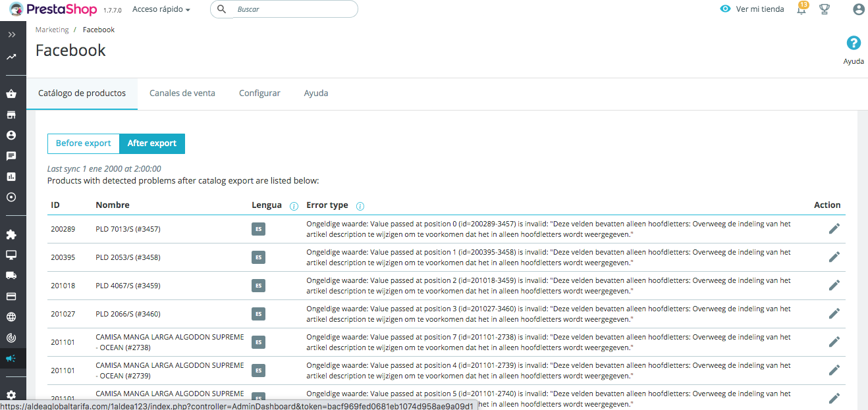
Task: Open the spiral icon above the megaphone in sidebar
Action: [x=11, y=337]
